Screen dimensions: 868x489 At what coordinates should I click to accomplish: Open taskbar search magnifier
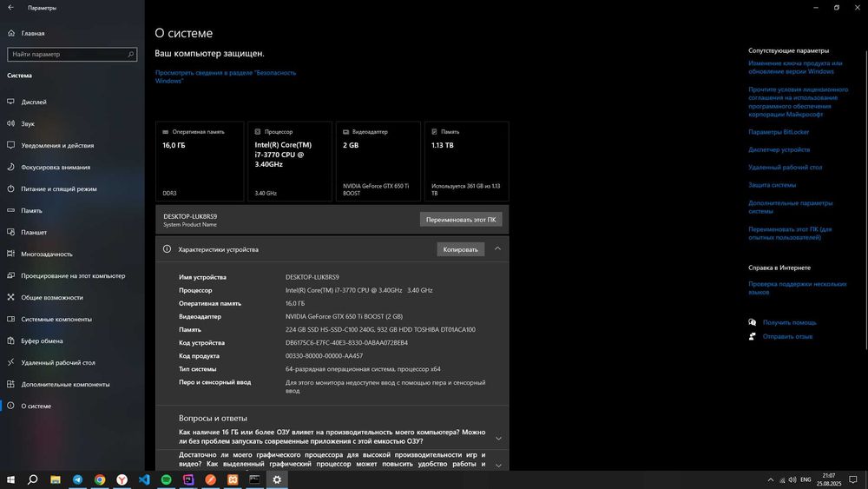coord(33,479)
